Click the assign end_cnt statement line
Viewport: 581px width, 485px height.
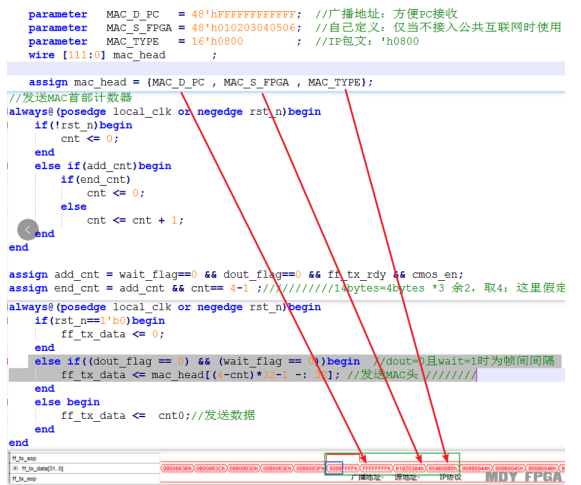click(x=286, y=288)
